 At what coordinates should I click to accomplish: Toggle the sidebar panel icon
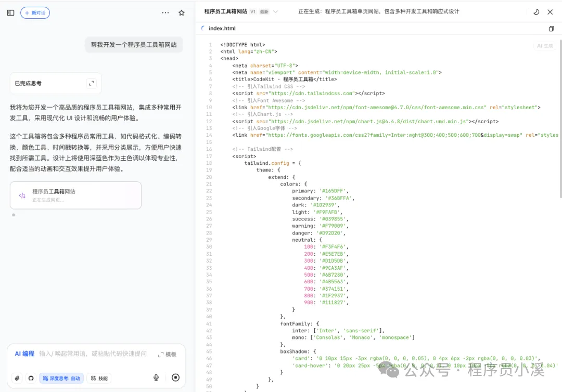point(11,13)
